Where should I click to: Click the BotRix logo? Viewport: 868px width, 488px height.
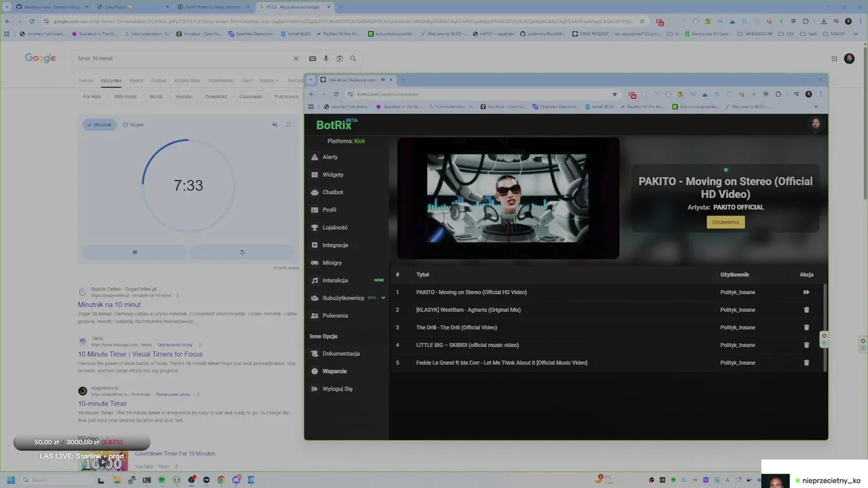pos(336,125)
